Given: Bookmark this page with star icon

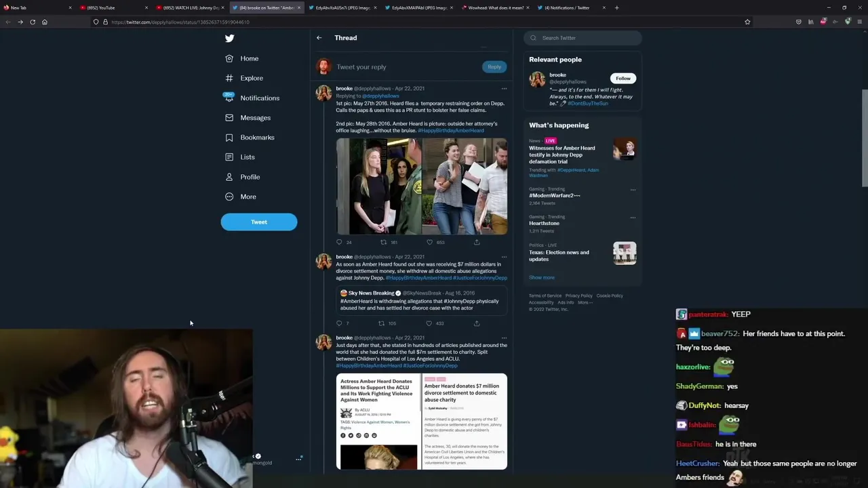Looking at the screenshot, I should click(x=747, y=22).
